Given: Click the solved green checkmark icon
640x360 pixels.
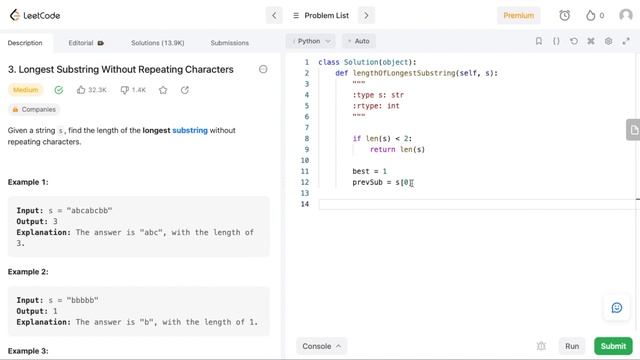Looking at the screenshot, I should pos(59,90).
